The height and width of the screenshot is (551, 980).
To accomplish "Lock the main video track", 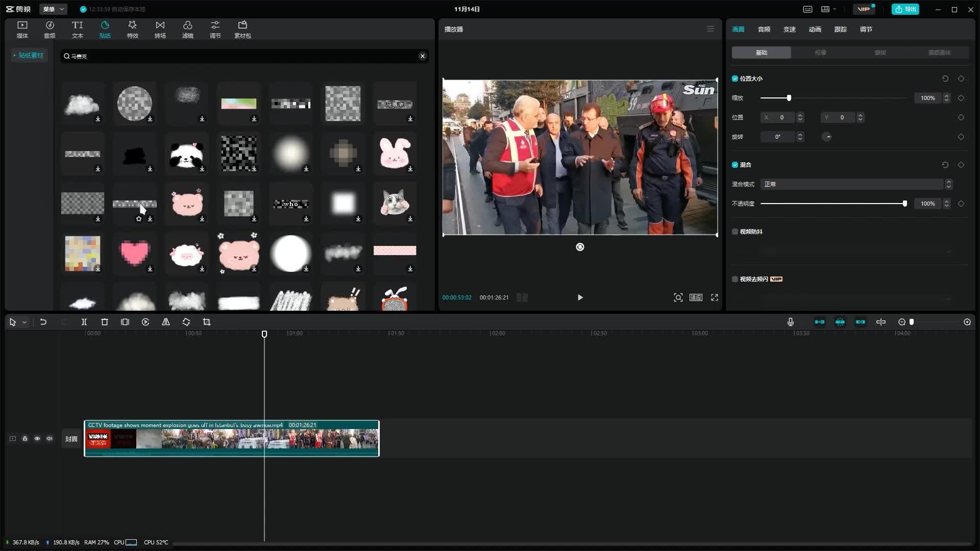I will pyautogui.click(x=25, y=438).
